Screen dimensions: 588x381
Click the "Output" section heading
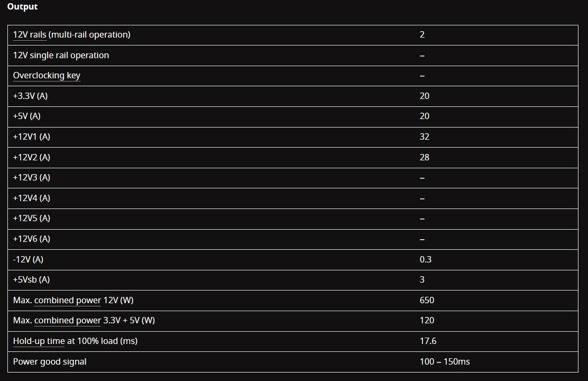click(22, 7)
